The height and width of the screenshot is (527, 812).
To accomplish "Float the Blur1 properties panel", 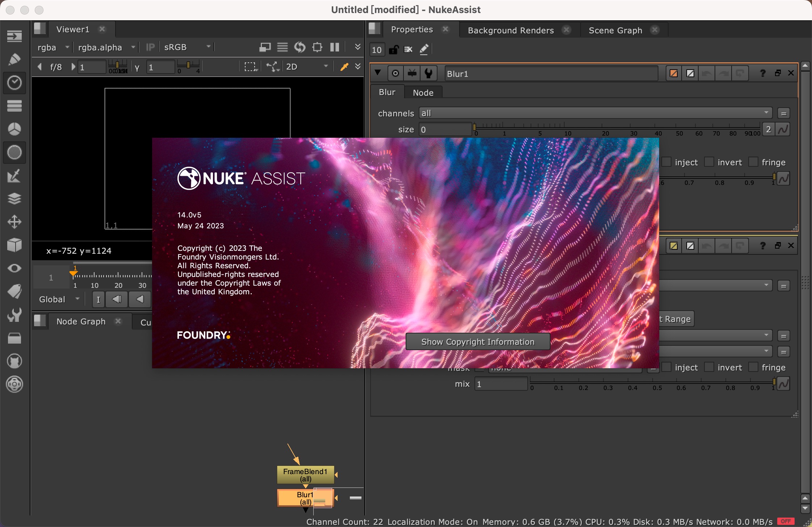I will coord(778,73).
